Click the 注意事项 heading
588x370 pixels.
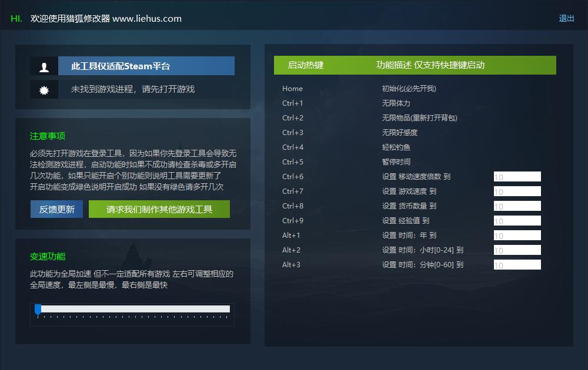[x=48, y=136]
